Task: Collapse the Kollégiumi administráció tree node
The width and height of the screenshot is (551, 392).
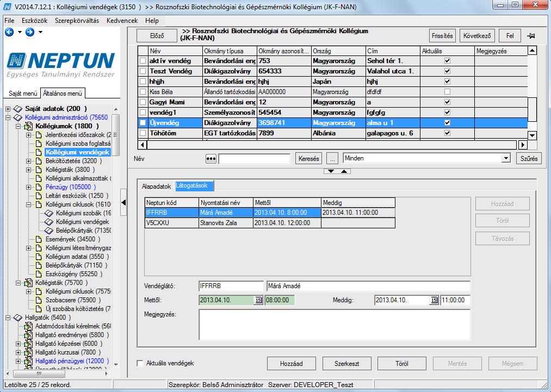Action: pyautogui.click(x=8, y=117)
